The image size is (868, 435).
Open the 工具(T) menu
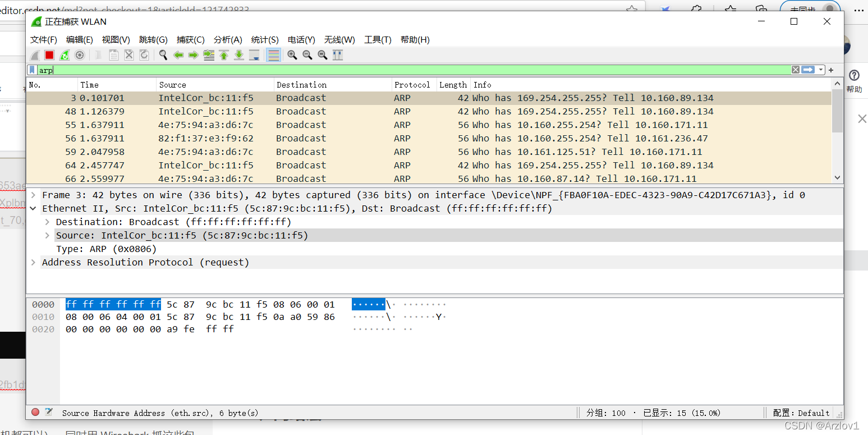point(378,40)
